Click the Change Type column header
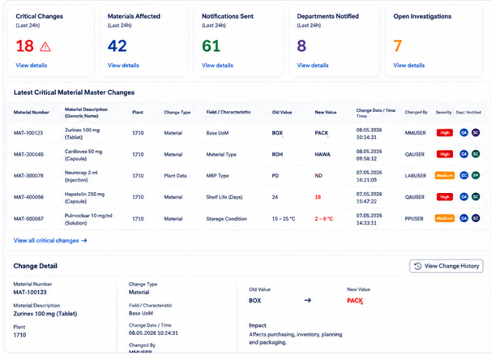Screen dimensions: 492x360 [x=177, y=112]
